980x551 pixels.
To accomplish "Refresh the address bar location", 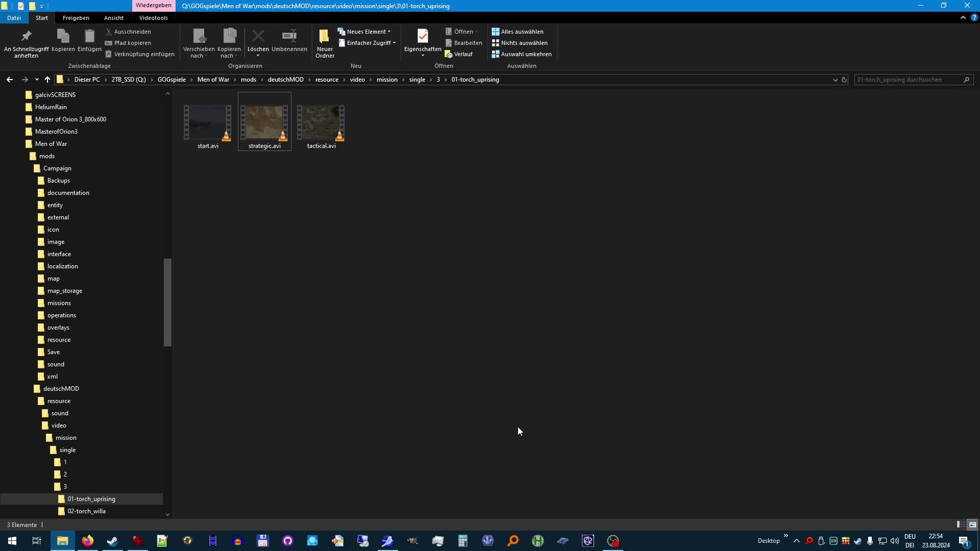I will pyautogui.click(x=844, y=80).
